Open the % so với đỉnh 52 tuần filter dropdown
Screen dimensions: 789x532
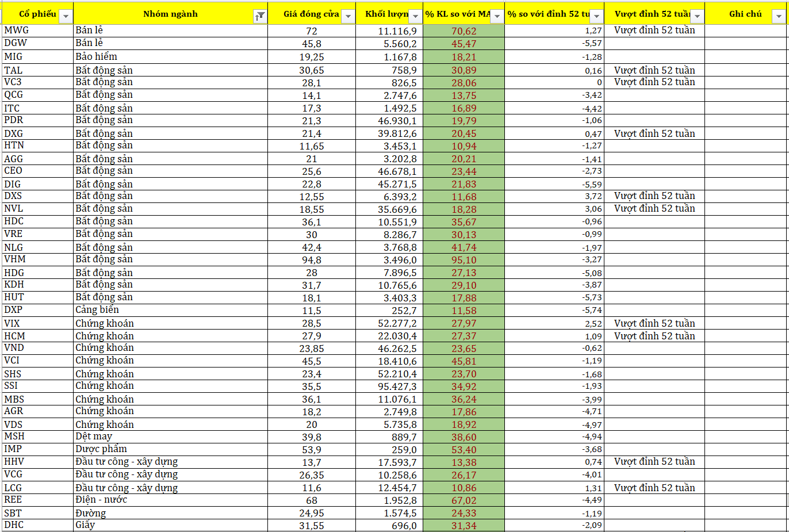tap(597, 16)
